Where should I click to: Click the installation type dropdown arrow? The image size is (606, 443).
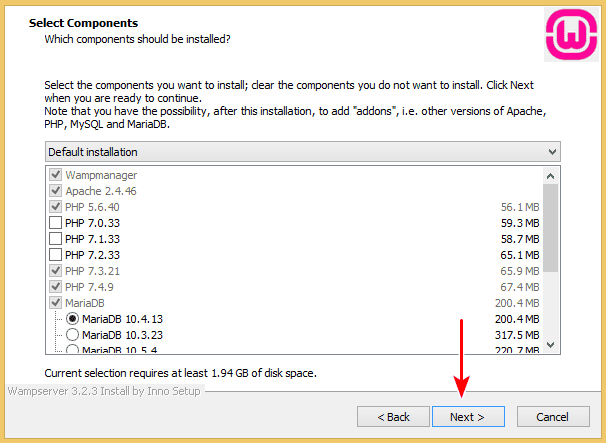pos(552,151)
